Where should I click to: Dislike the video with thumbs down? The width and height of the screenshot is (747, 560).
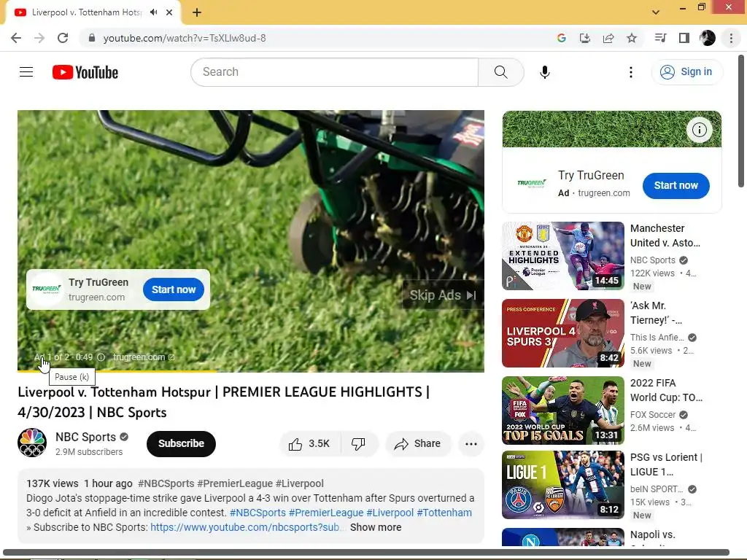click(358, 444)
